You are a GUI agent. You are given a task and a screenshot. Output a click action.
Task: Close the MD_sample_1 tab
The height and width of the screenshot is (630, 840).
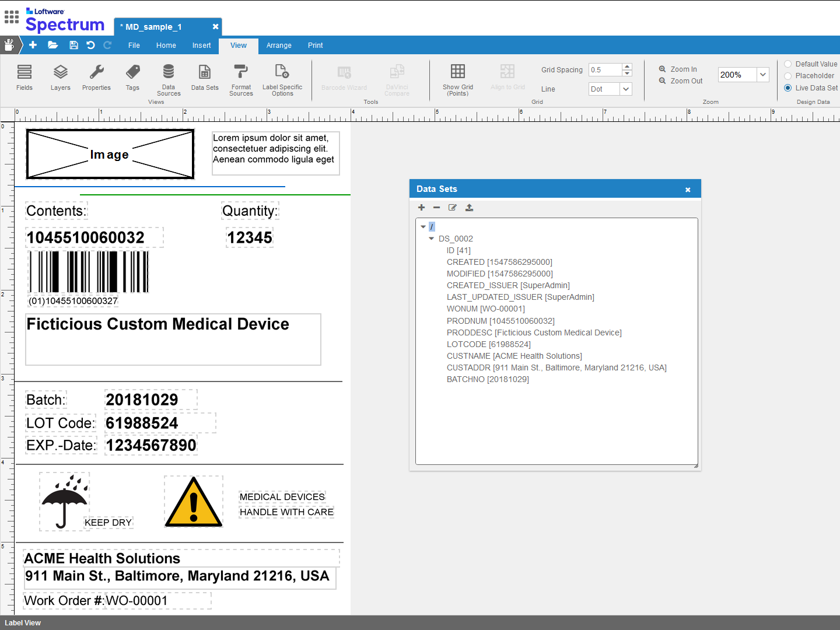215,27
